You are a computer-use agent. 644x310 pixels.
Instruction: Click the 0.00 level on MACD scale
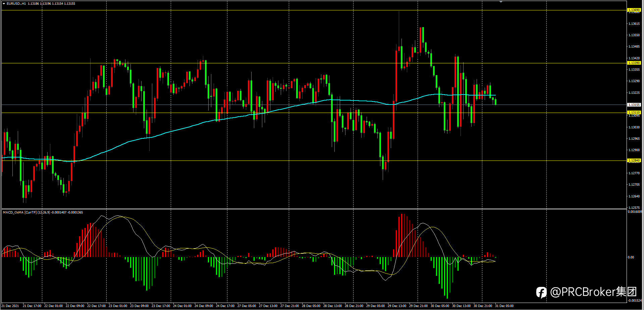pyautogui.click(x=631, y=257)
